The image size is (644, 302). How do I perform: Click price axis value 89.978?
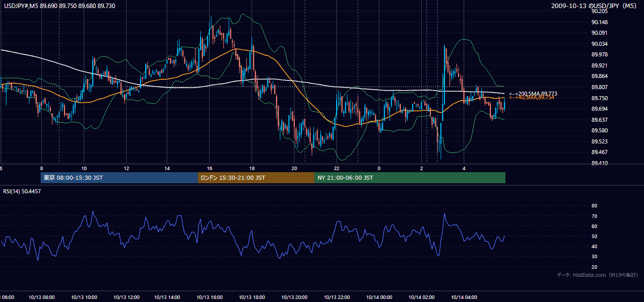coord(599,55)
